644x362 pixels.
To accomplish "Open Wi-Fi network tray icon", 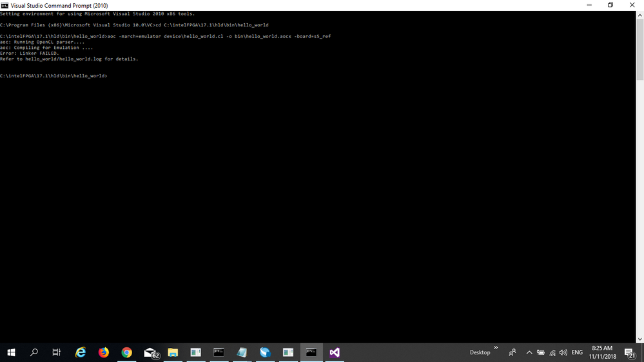I will 552,353.
